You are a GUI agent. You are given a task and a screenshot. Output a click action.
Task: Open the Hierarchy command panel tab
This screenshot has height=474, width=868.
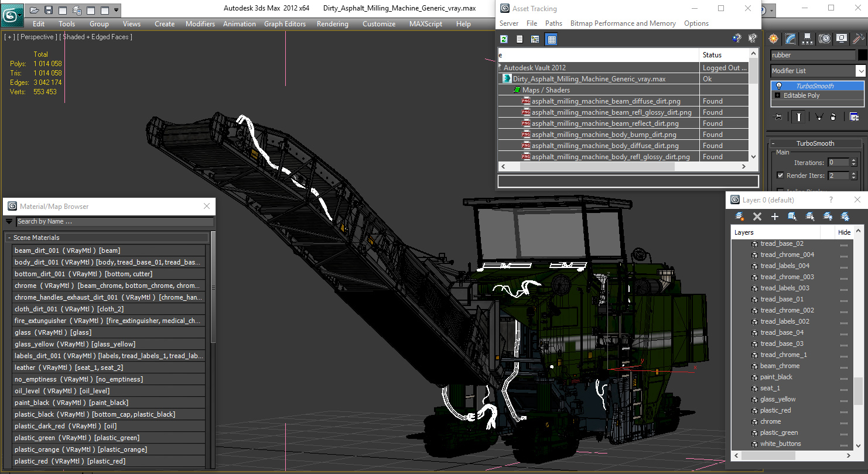coord(808,39)
